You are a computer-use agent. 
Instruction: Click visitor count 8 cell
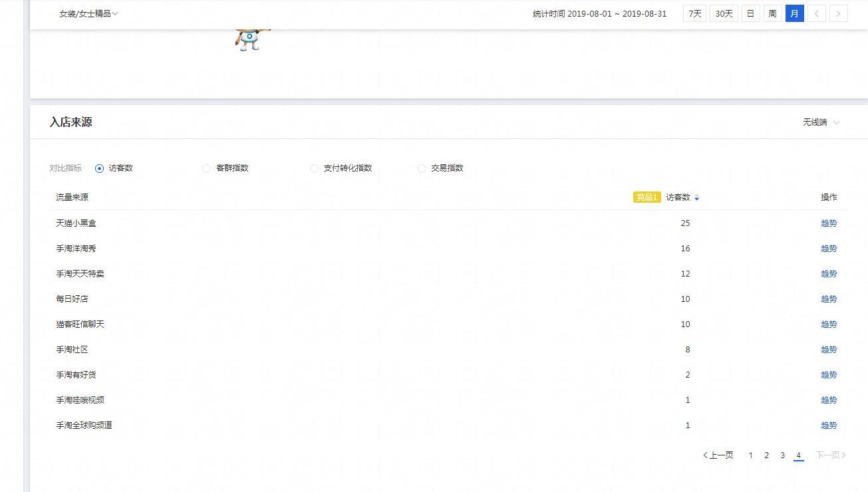pyautogui.click(x=687, y=350)
